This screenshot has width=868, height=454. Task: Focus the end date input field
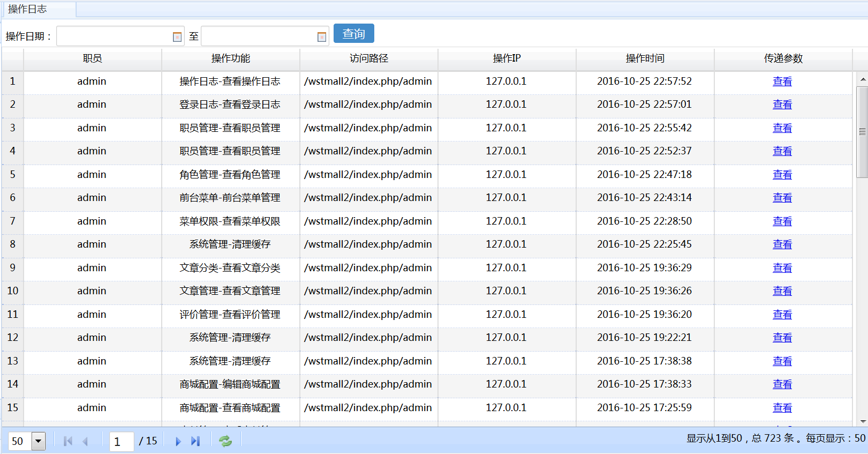click(x=265, y=36)
